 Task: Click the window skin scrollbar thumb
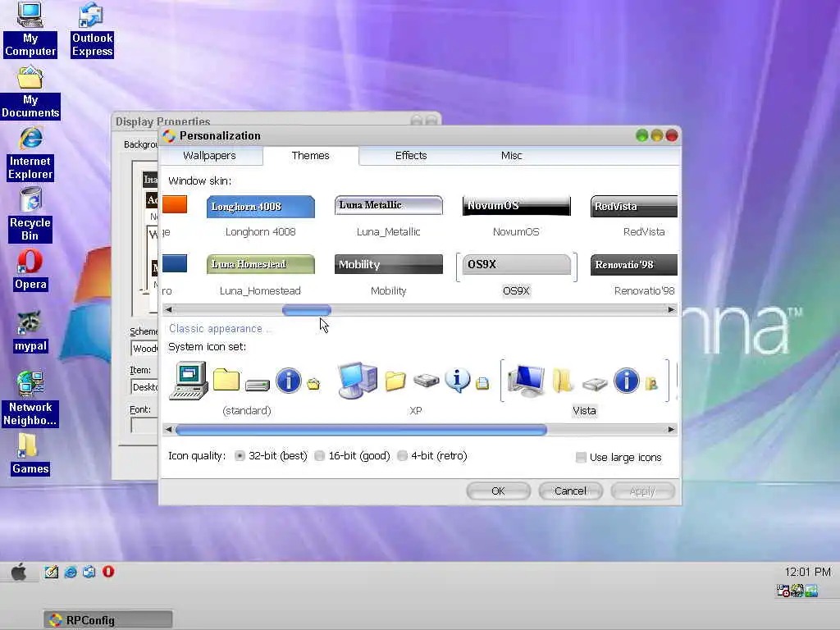click(x=307, y=309)
